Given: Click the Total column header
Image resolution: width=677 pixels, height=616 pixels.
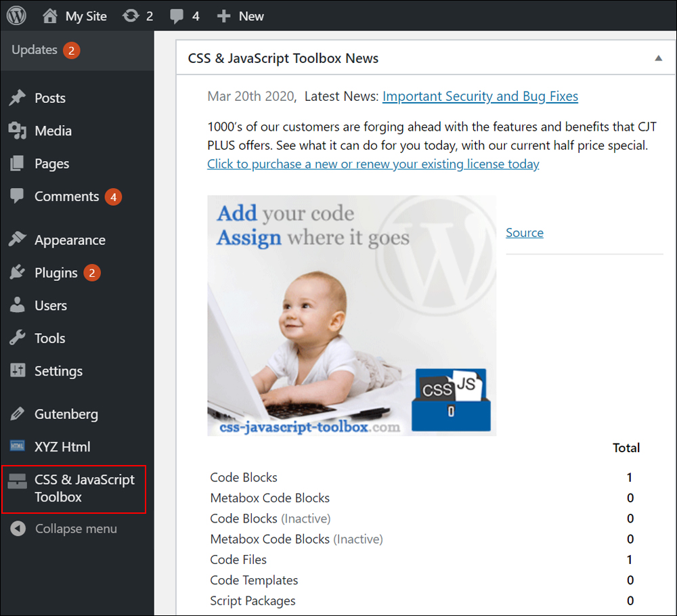Looking at the screenshot, I should [626, 447].
